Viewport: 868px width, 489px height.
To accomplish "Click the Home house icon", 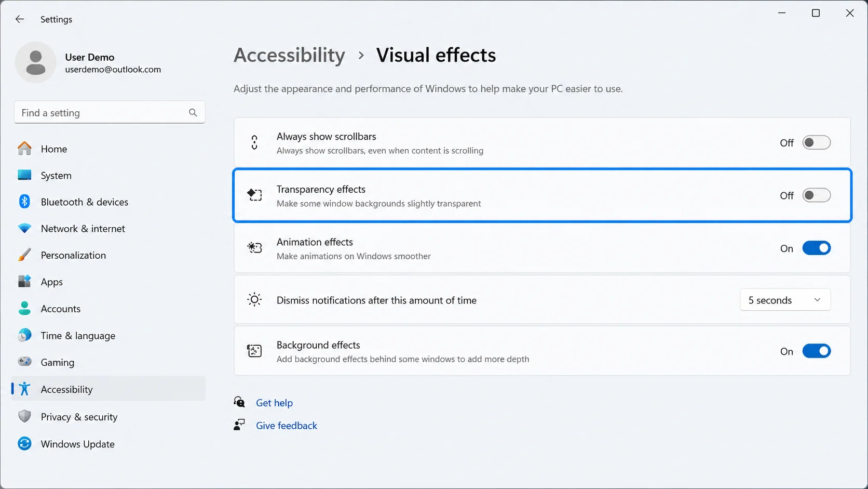I will tap(24, 149).
